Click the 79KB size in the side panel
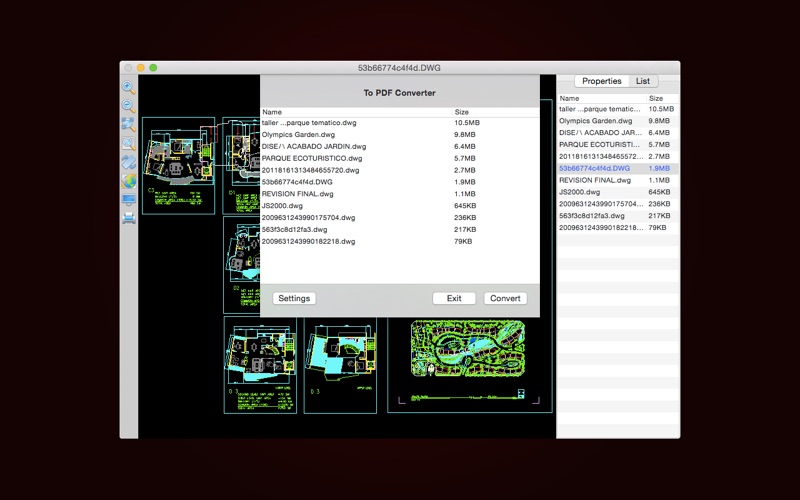The image size is (800, 500). (x=657, y=228)
